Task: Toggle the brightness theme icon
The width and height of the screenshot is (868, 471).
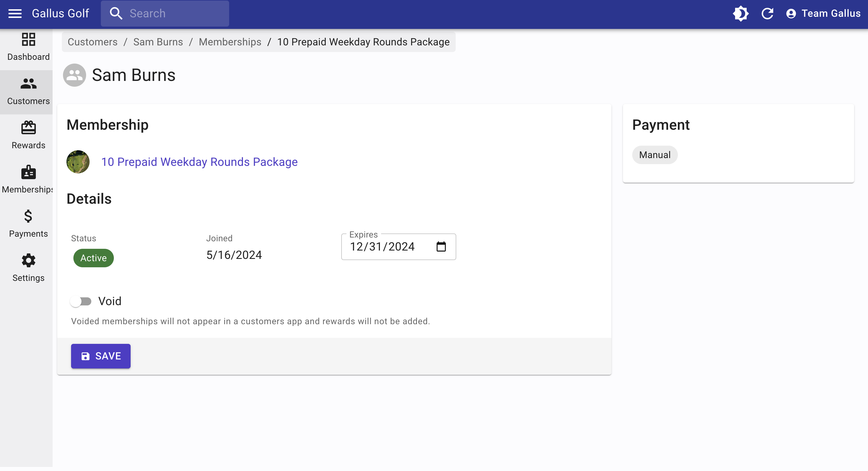Action: click(x=740, y=14)
